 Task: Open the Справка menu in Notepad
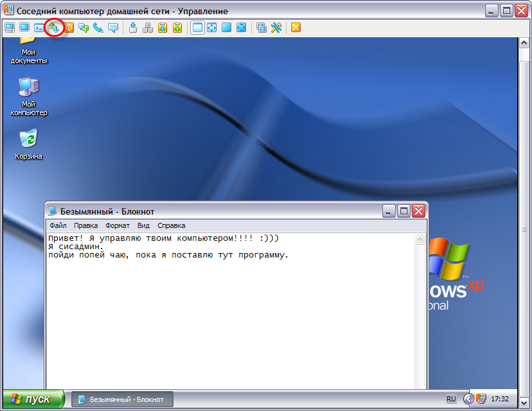click(x=171, y=225)
